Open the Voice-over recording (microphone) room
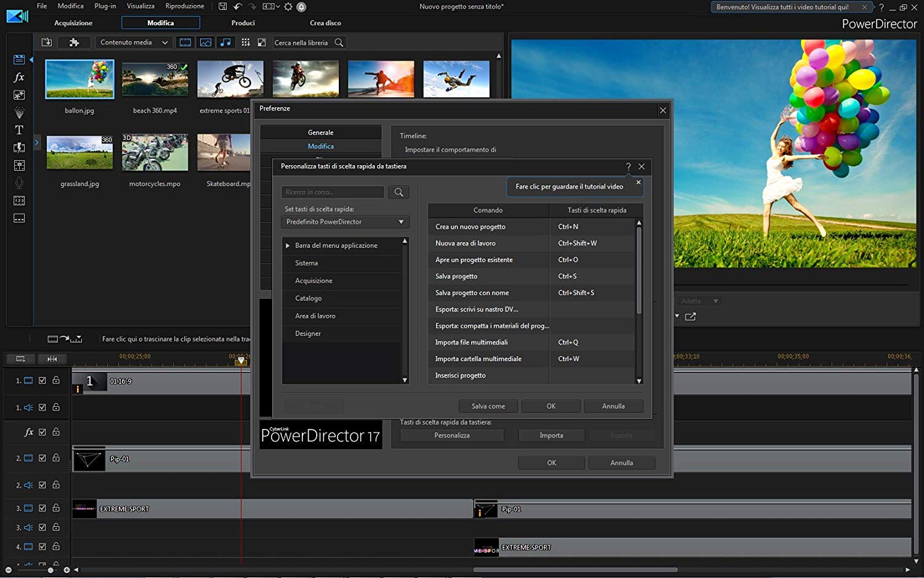 click(x=19, y=182)
